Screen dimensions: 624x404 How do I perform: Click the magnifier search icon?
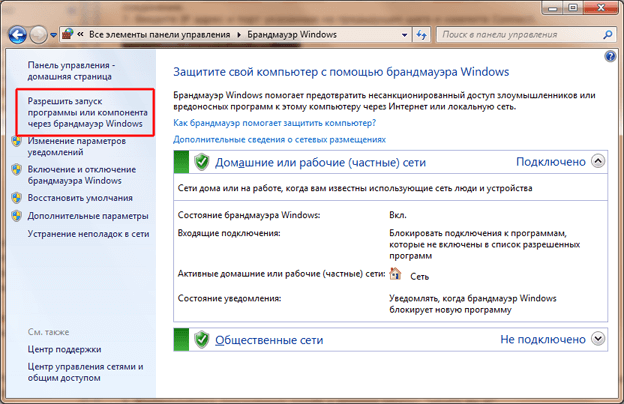click(608, 35)
